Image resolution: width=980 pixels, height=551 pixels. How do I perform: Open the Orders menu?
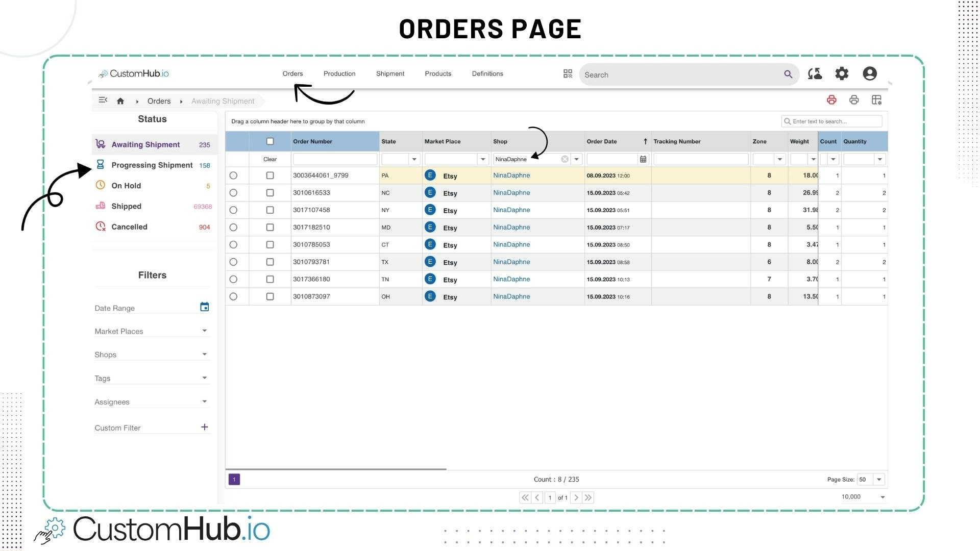coord(292,73)
